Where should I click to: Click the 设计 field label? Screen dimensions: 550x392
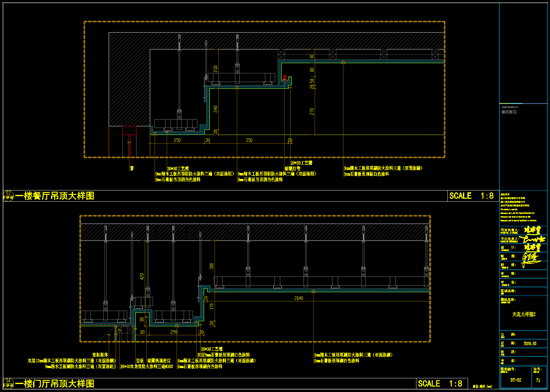(508, 247)
